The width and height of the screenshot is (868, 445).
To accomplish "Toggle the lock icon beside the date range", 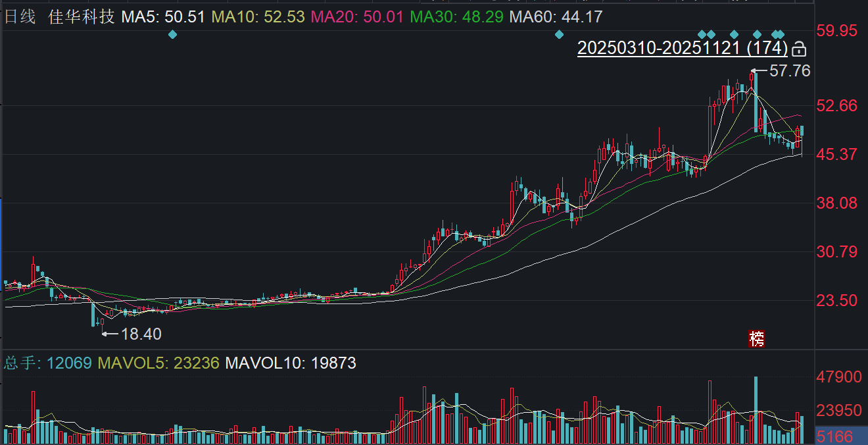I will [799, 49].
